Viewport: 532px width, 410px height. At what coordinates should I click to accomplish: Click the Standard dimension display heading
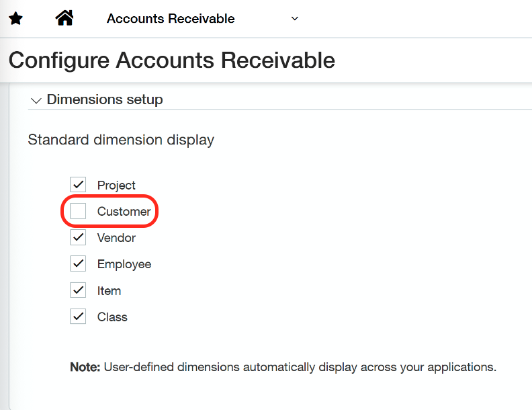point(121,140)
